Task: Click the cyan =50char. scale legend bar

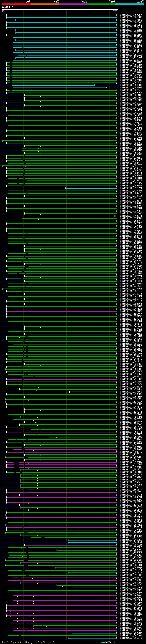Action: (x=104, y=642)
